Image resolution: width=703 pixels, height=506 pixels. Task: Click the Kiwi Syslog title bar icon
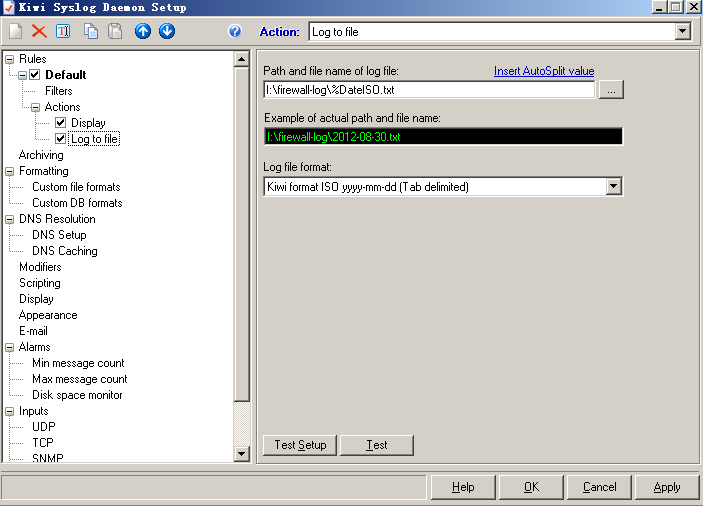coord(8,7)
